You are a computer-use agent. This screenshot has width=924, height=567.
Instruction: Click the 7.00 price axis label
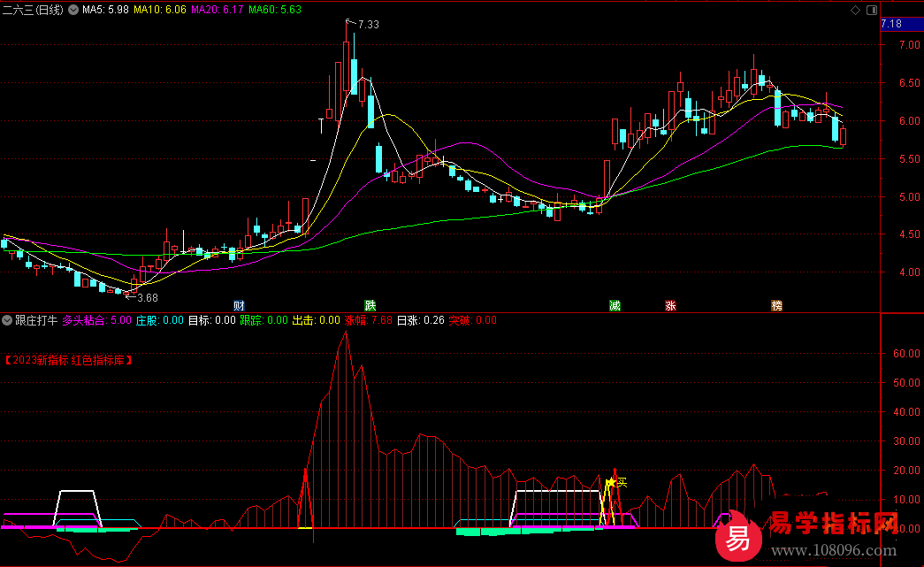coord(909,45)
